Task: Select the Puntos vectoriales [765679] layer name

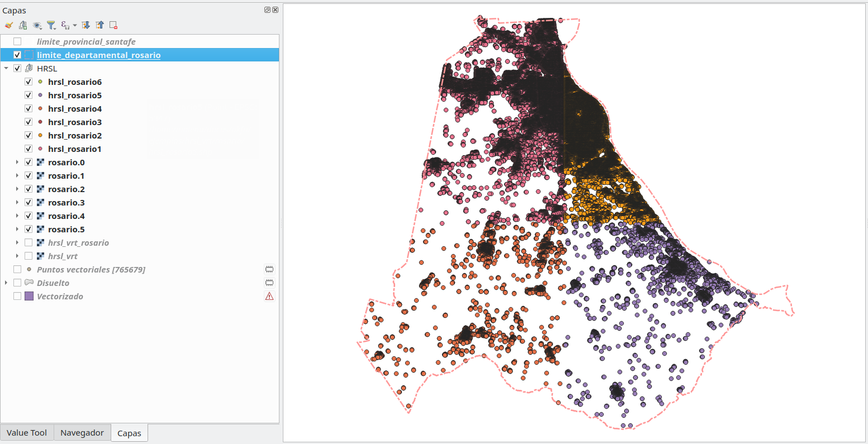Action: [x=91, y=270]
